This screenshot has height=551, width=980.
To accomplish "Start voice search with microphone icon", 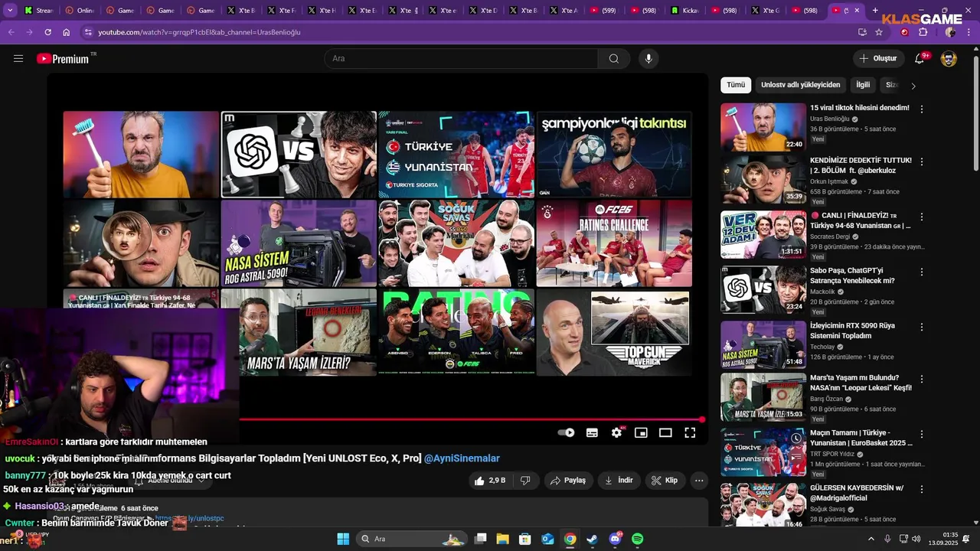I will pos(648,59).
